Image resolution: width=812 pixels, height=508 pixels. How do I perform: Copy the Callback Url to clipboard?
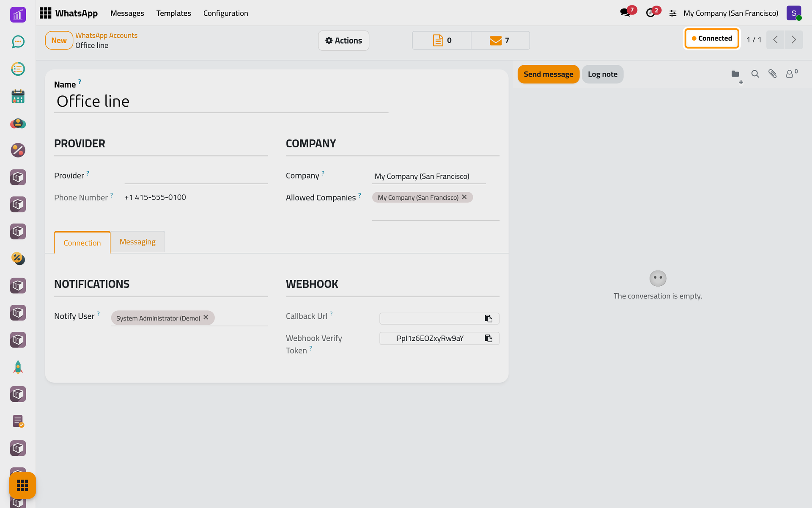[488, 318]
